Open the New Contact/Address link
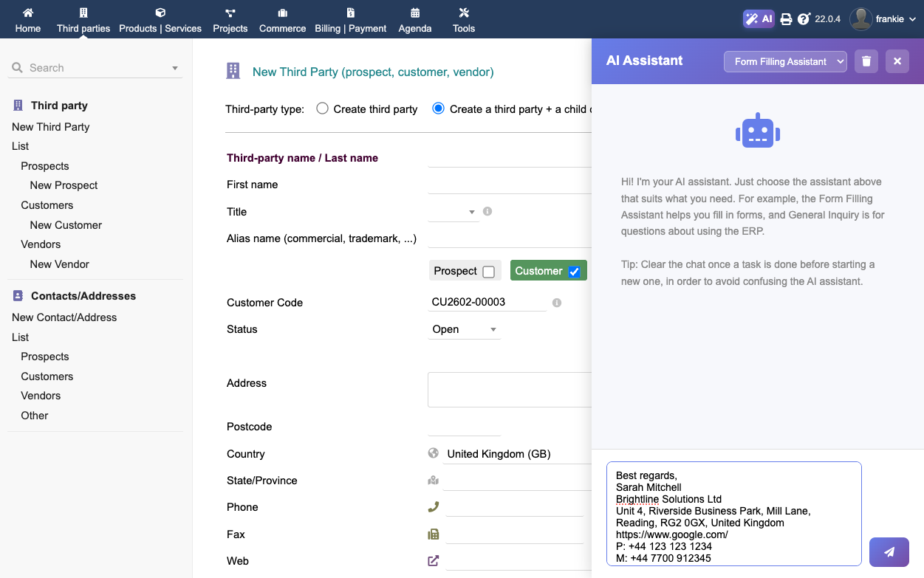 click(64, 317)
